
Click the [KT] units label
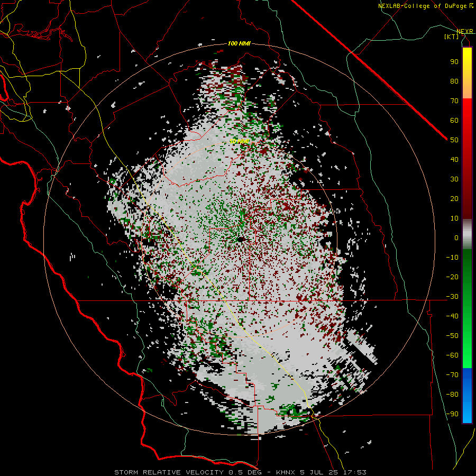pos(452,36)
